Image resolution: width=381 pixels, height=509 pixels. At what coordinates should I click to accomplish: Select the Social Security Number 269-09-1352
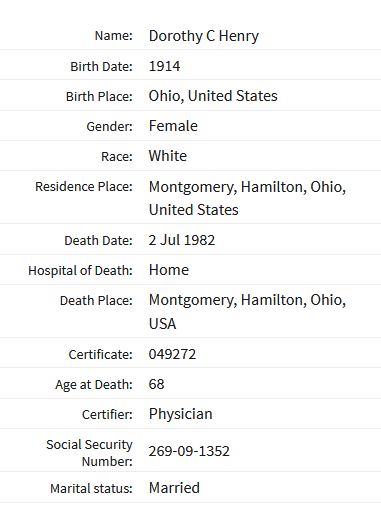tap(189, 451)
